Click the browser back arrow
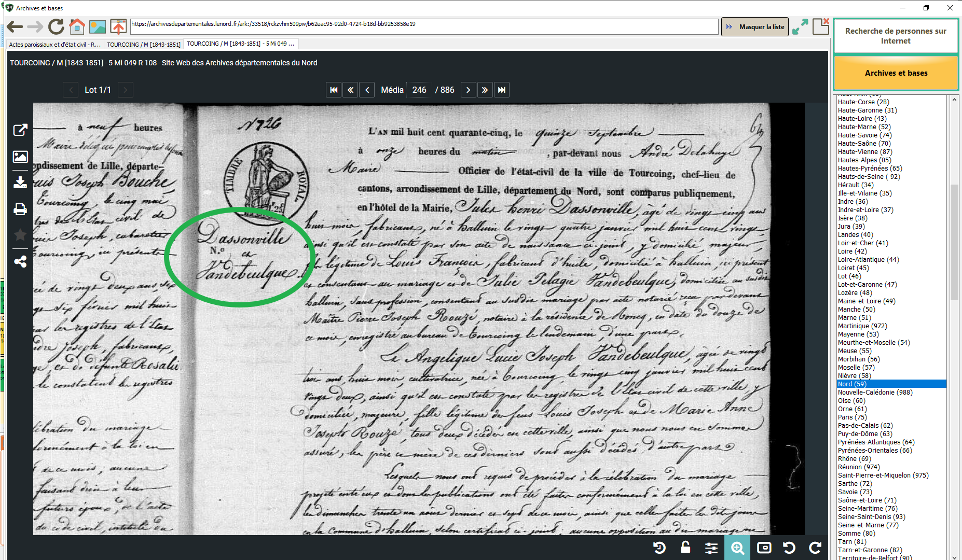 15,26
